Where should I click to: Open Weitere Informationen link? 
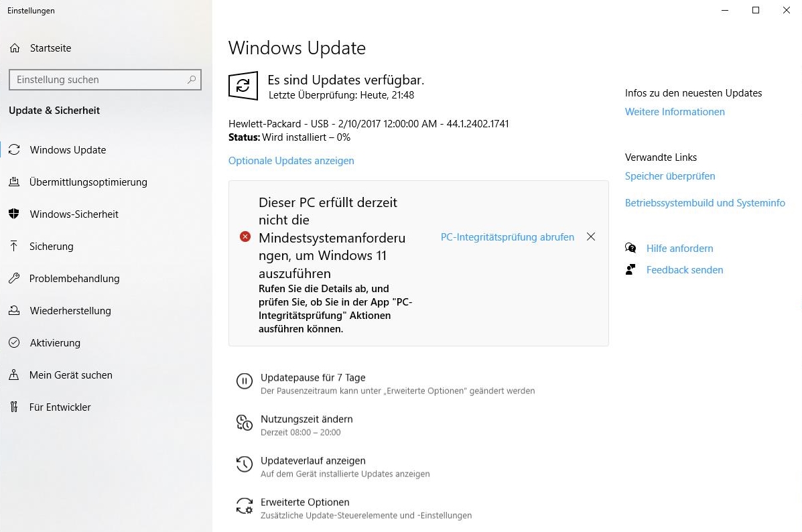[x=675, y=111]
